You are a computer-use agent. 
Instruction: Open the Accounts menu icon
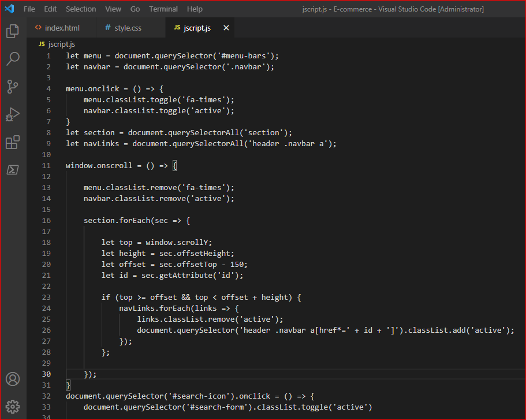(13, 379)
